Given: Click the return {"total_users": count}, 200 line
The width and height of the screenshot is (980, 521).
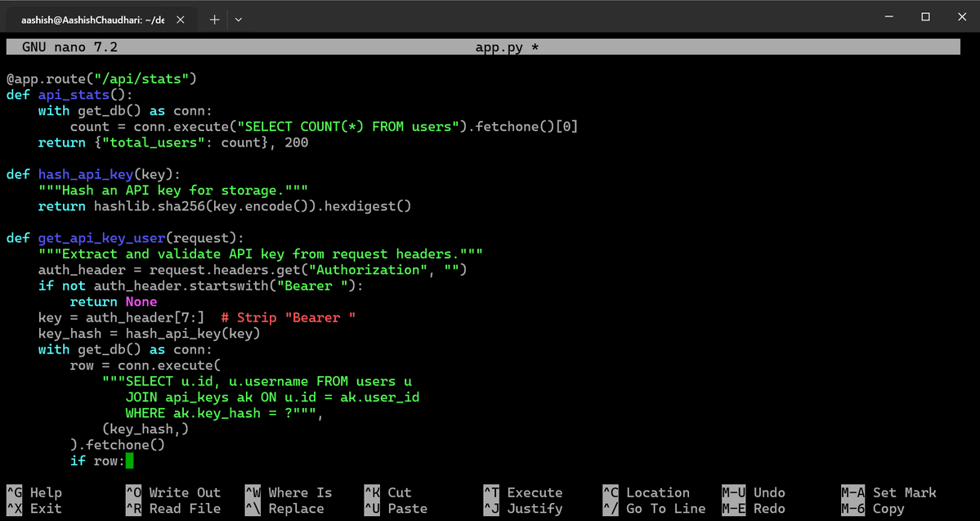Looking at the screenshot, I should click(173, 142).
